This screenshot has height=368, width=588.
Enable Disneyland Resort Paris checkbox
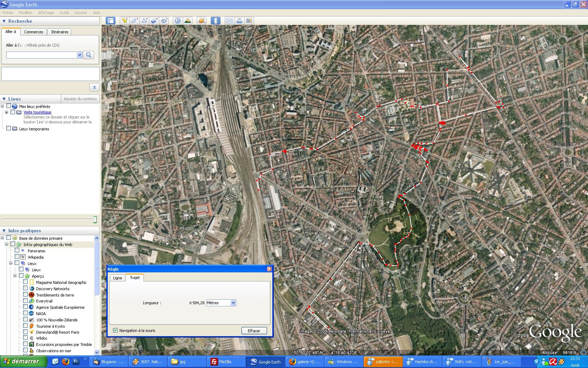coord(25,332)
